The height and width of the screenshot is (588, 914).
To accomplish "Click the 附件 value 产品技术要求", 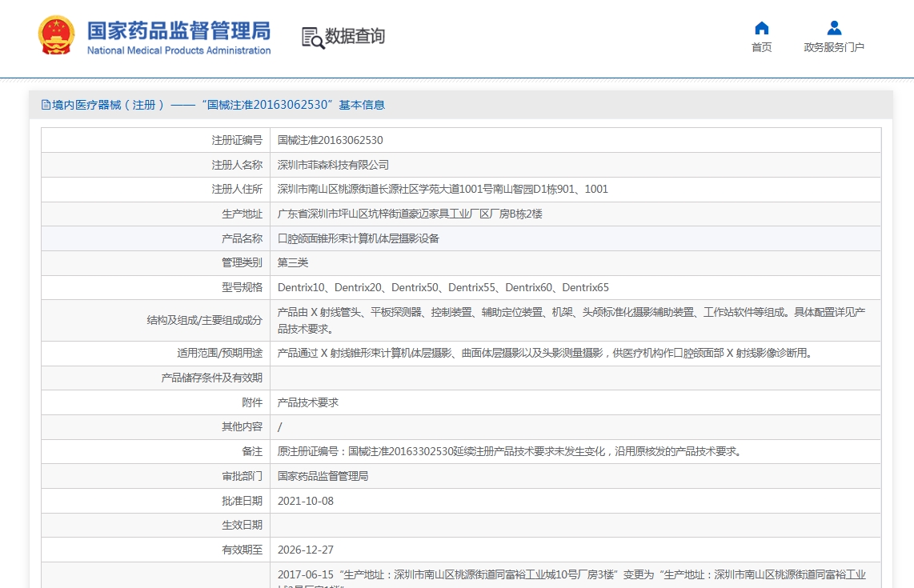I will (308, 402).
